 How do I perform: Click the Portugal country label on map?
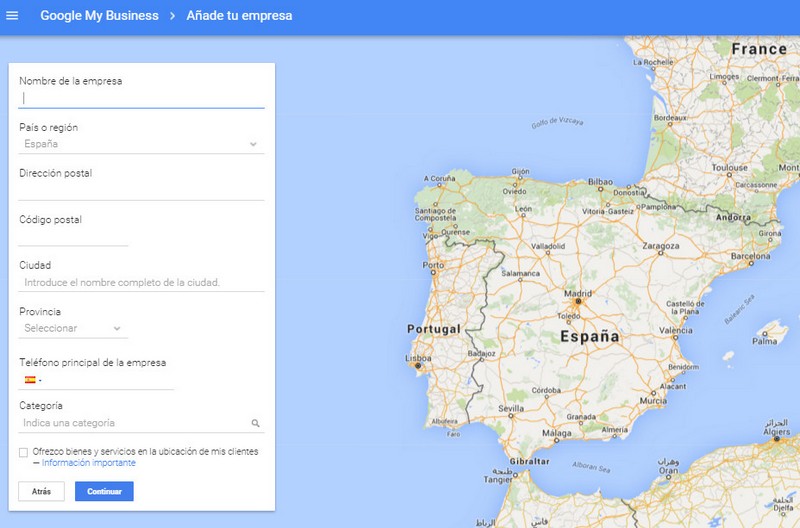click(x=434, y=329)
